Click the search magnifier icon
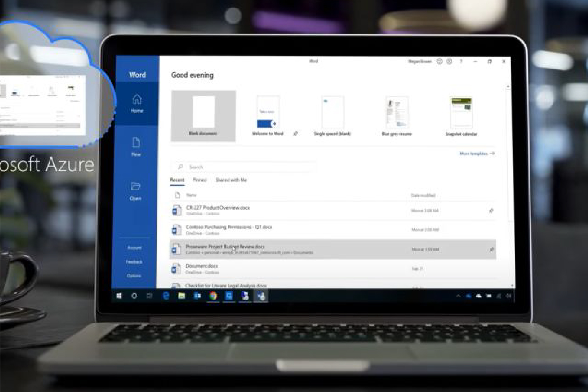This screenshot has width=588, height=392. pos(180,167)
